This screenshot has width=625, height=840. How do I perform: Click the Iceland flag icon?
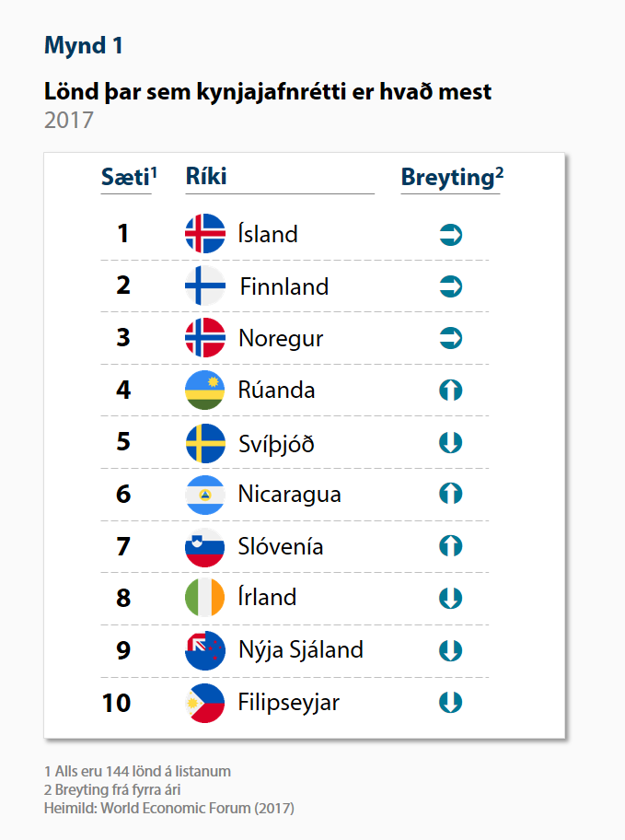[205, 234]
